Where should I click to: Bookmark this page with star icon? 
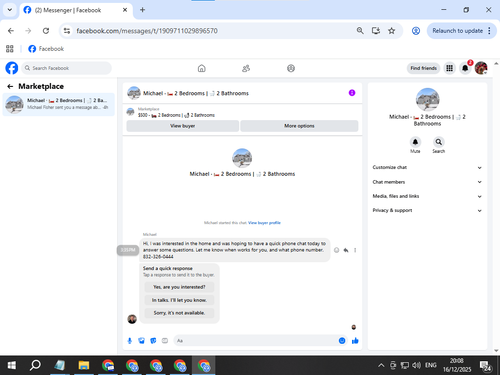point(392,31)
